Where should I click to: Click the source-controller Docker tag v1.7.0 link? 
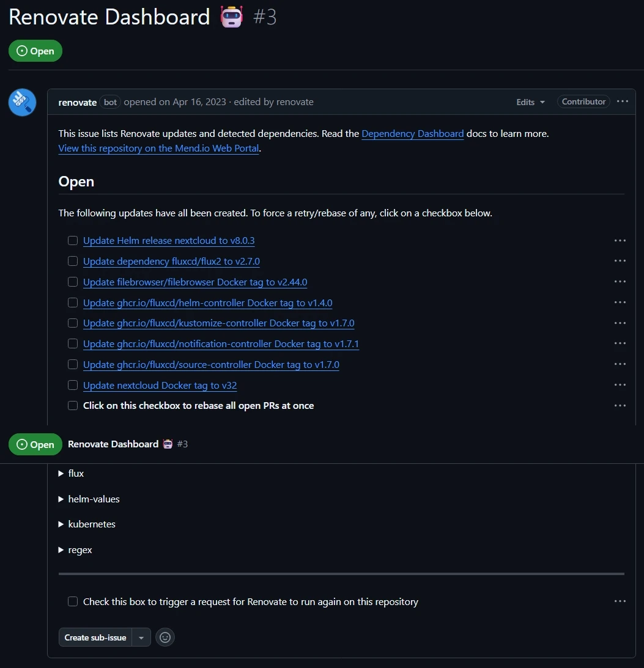click(x=211, y=365)
